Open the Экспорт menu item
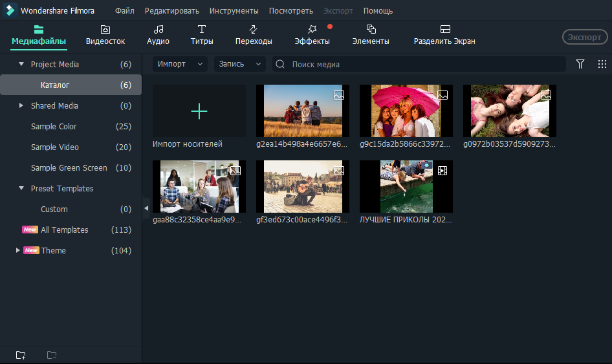 click(x=338, y=11)
